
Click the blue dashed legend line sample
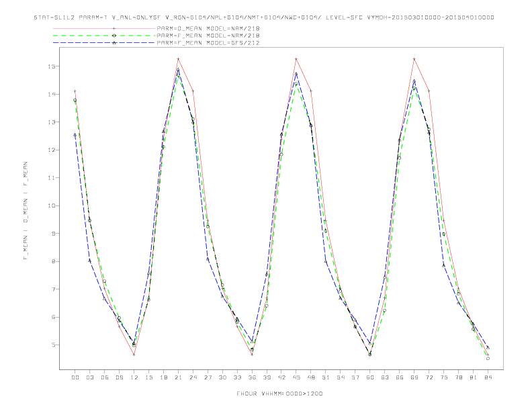pos(104,43)
